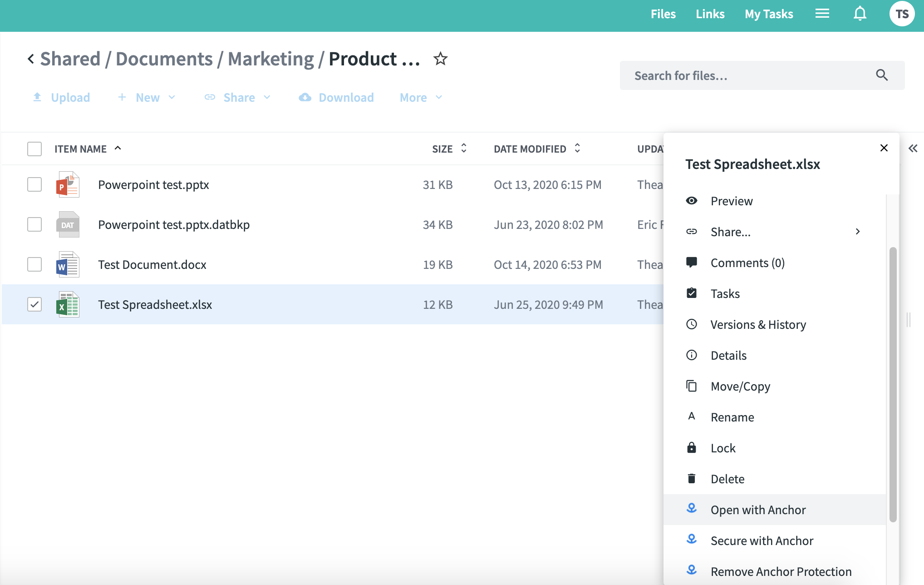
Task: Select Versions & History menu entry
Action: pyautogui.click(x=758, y=324)
